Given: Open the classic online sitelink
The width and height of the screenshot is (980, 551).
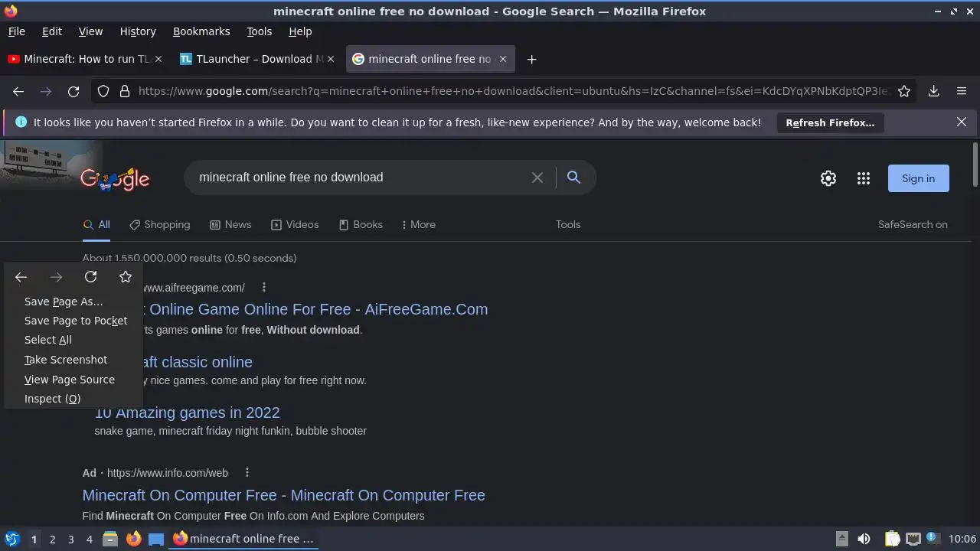Looking at the screenshot, I should pyautogui.click(x=198, y=362).
